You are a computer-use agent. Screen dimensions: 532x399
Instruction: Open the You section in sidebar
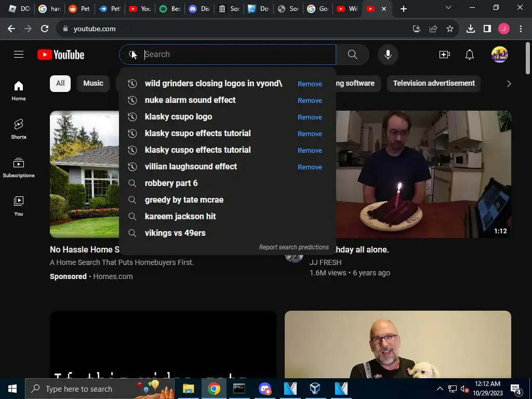pos(19,206)
